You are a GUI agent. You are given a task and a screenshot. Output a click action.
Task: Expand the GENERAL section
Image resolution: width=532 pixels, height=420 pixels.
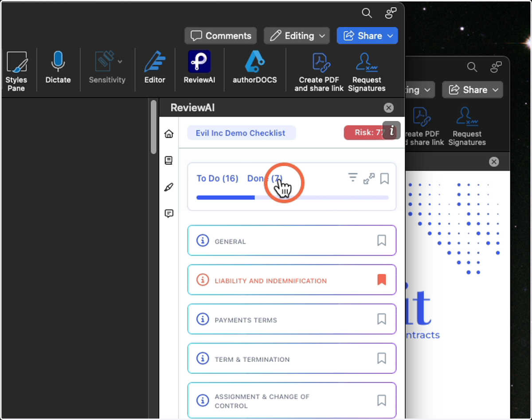(x=292, y=241)
